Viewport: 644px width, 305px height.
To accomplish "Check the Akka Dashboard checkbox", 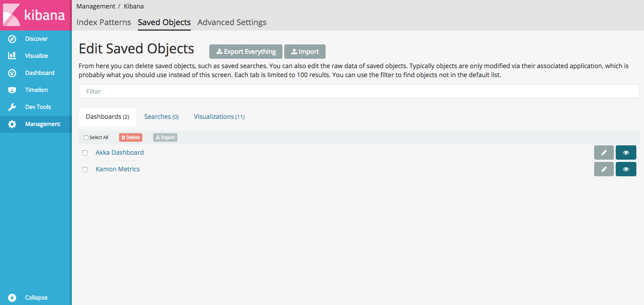I will pyautogui.click(x=85, y=153).
